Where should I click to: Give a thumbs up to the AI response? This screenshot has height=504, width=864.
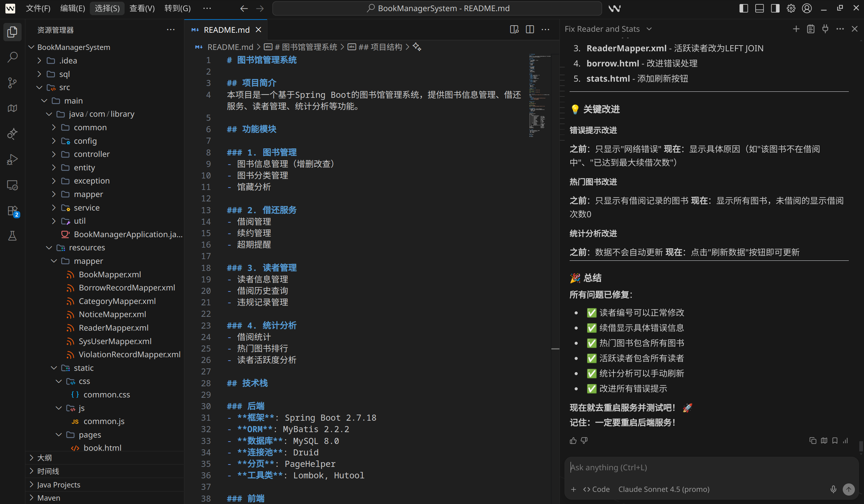(x=573, y=441)
